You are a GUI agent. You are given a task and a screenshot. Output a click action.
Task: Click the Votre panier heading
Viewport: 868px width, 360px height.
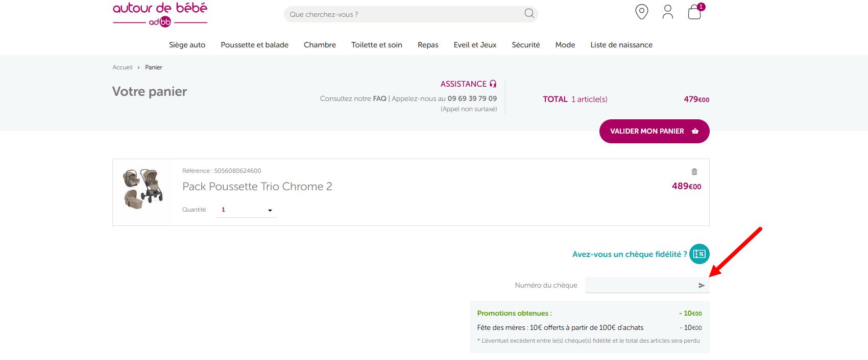(x=150, y=91)
